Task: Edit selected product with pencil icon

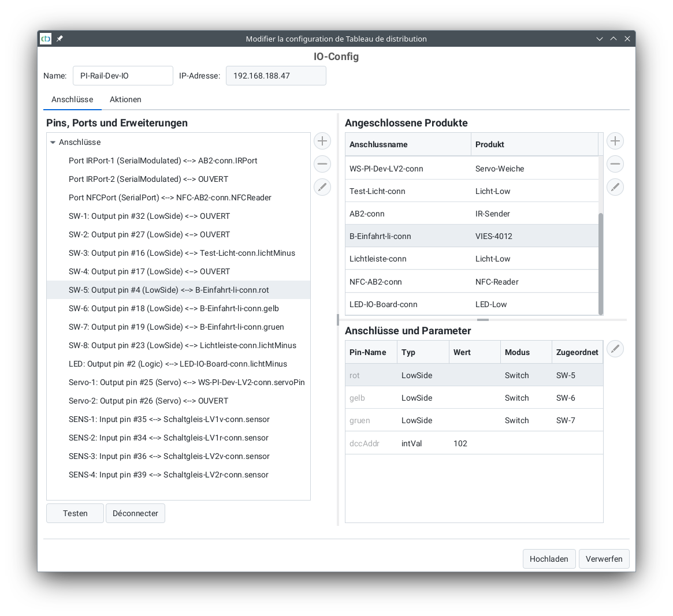Action: point(615,187)
